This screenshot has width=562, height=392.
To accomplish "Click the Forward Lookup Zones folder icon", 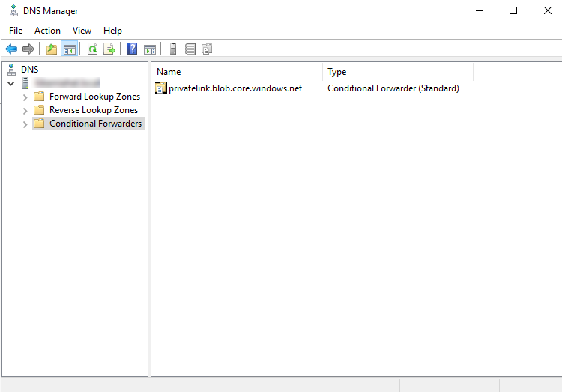I will (x=39, y=97).
